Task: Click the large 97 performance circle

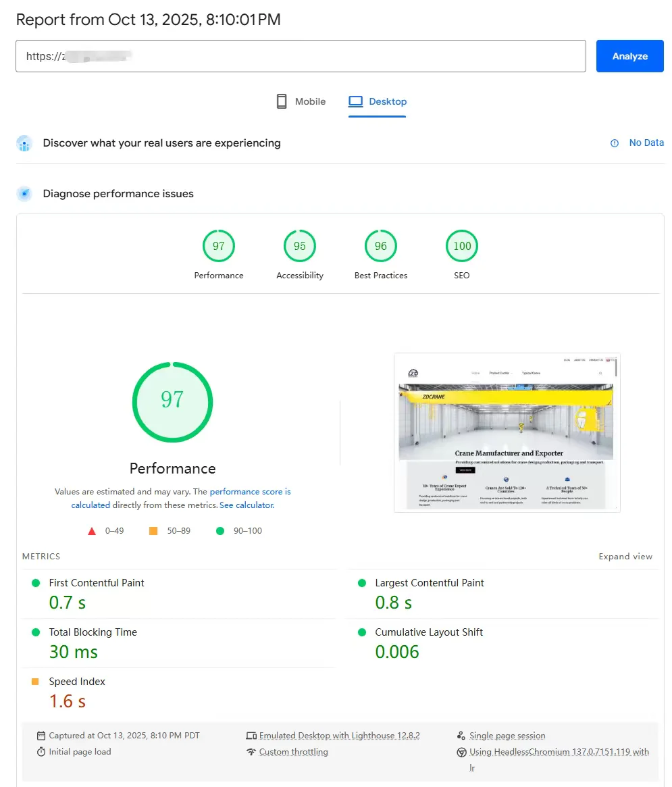Action: (x=173, y=402)
